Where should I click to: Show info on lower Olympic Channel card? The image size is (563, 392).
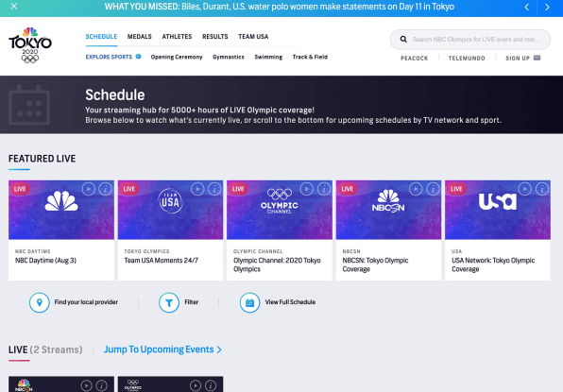pos(211,385)
